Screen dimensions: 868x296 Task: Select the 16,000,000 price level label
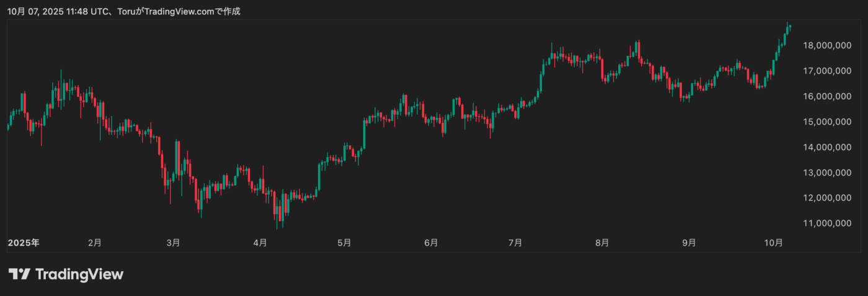click(x=826, y=97)
